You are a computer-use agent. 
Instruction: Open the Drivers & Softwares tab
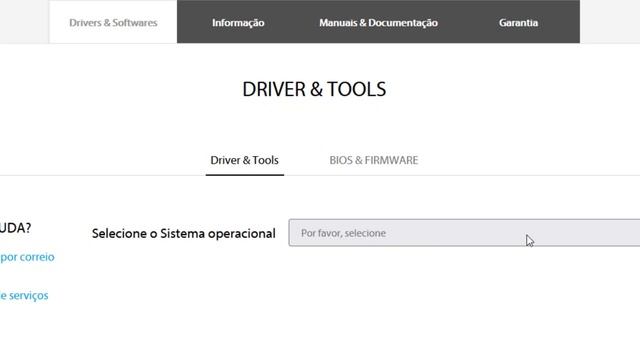[113, 22]
